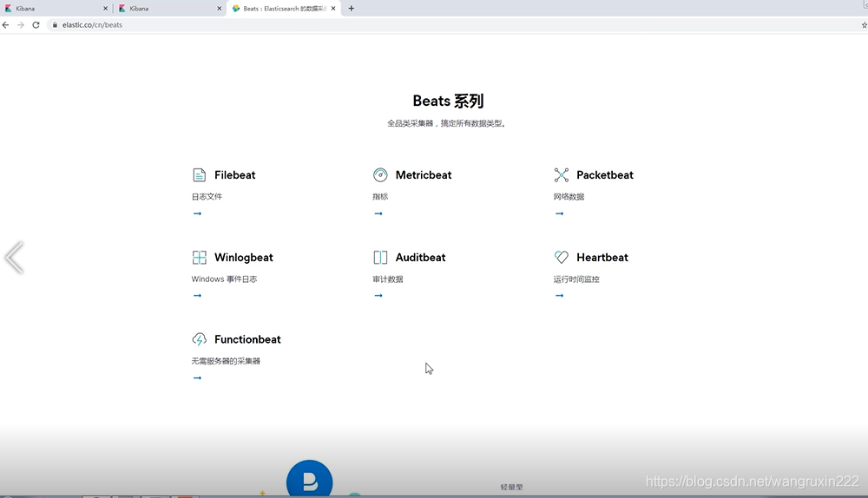Screen dimensions: 868x498
Task: Click the Auditbeat book icon
Action: pos(380,258)
